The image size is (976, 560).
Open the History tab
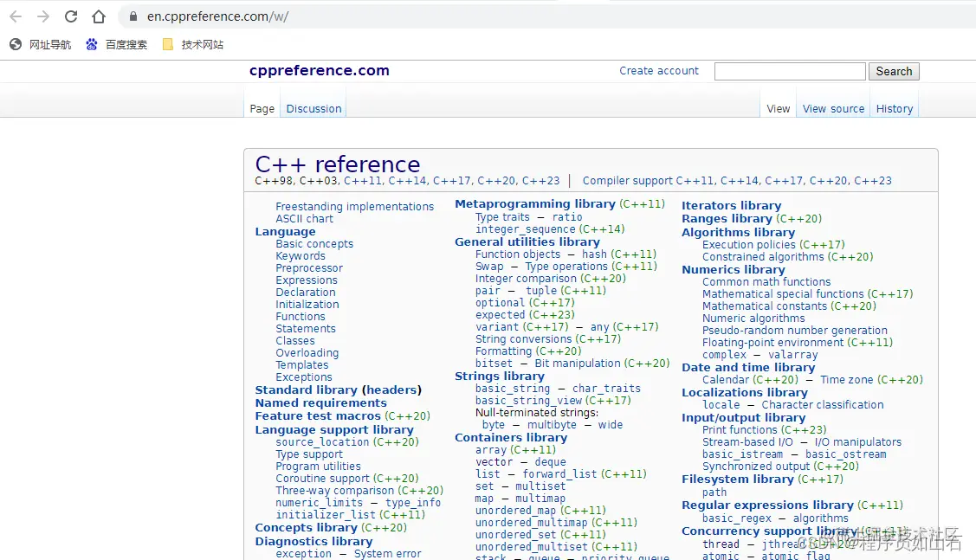pyautogui.click(x=895, y=109)
